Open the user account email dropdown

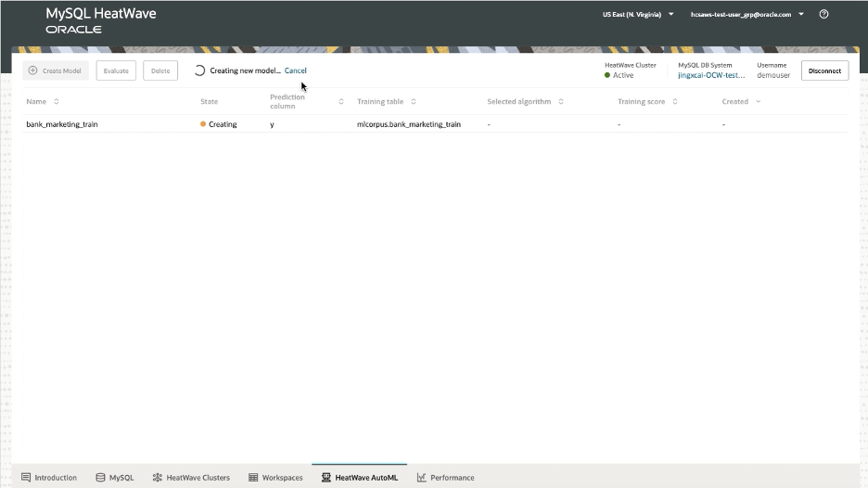click(747, 15)
